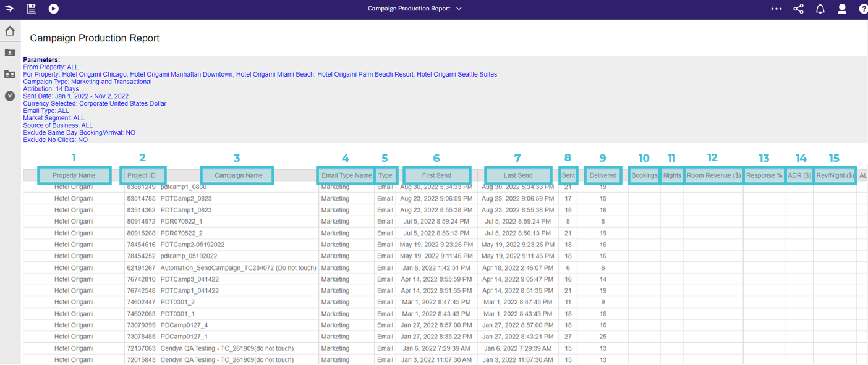Click project ID 83514785

pyautogui.click(x=142, y=199)
